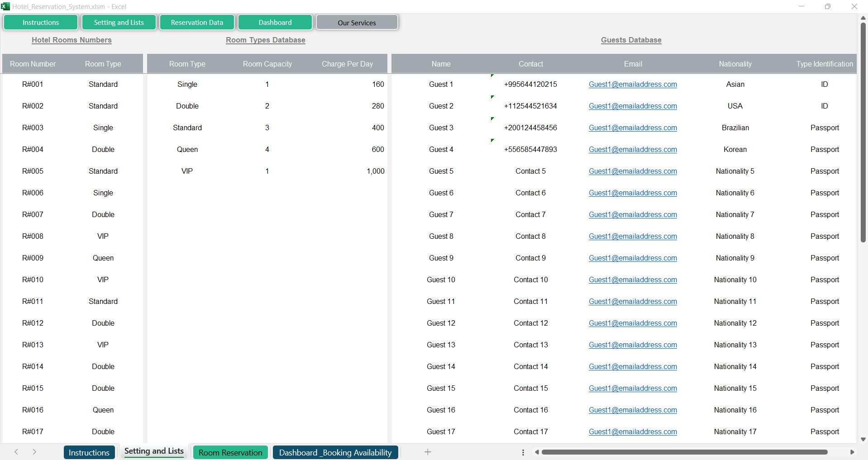Click the email link for Guest 12
Image resolution: width=868 pixels, height=460 pixels.
click(x=633, y=323)
